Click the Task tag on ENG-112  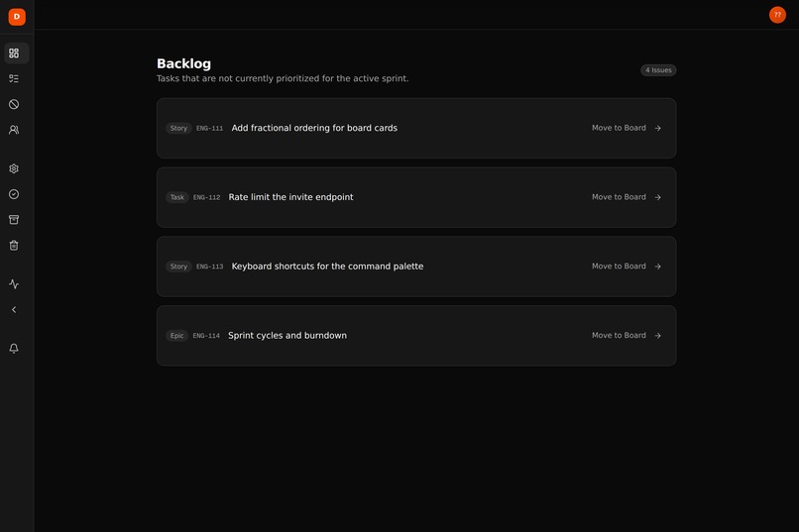(x=176, y=197)
